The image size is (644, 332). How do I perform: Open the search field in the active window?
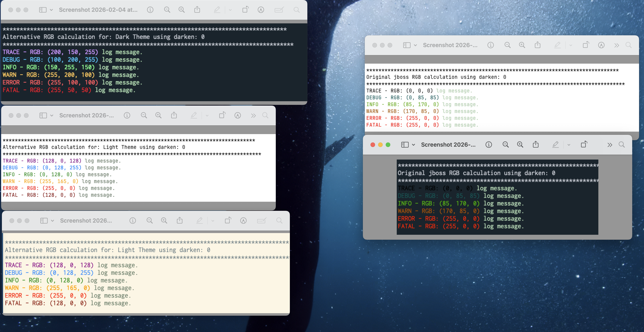coord(622,145)
